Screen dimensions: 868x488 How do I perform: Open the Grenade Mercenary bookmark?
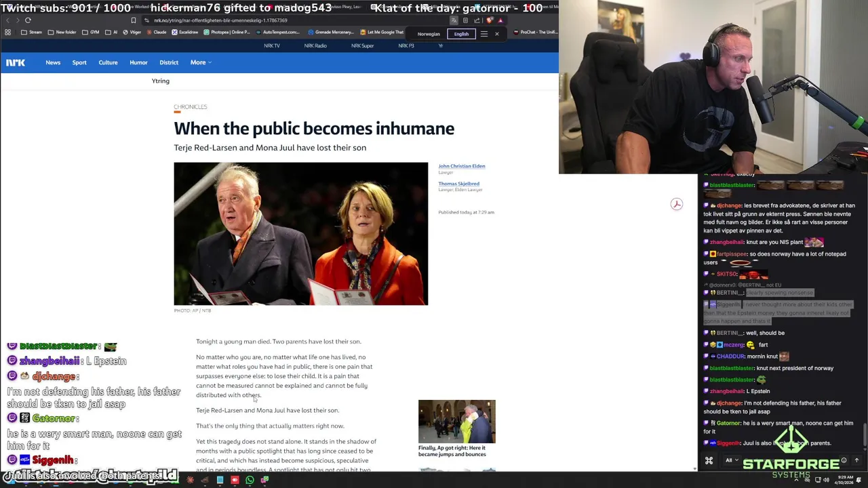[x=331, y=32]
